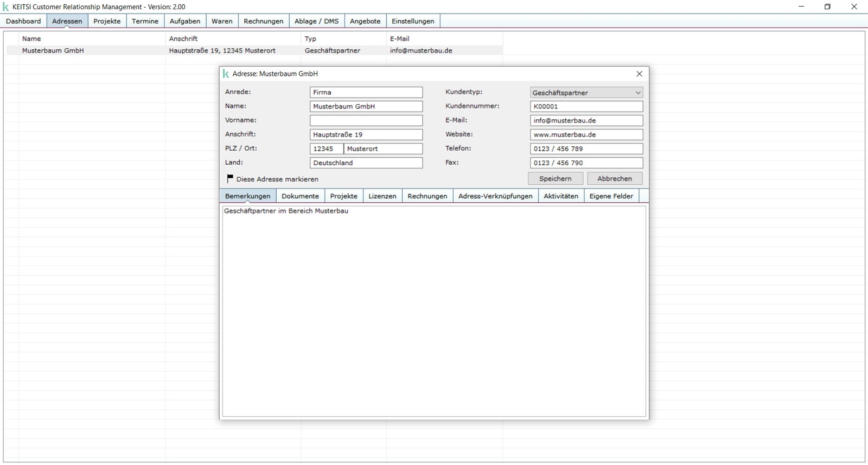This screenshot has height=465, width=868.
Task: Click the Kundennummer field K00001
Action: 586,106
